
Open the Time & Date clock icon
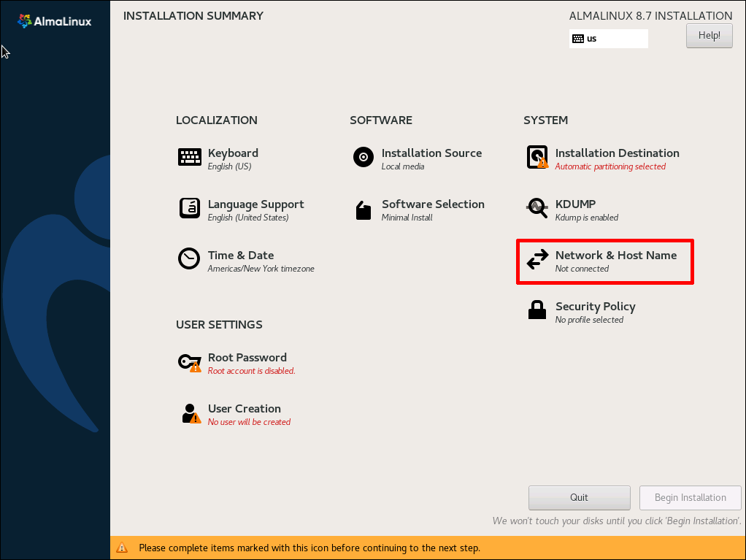[x=189, y=259]
